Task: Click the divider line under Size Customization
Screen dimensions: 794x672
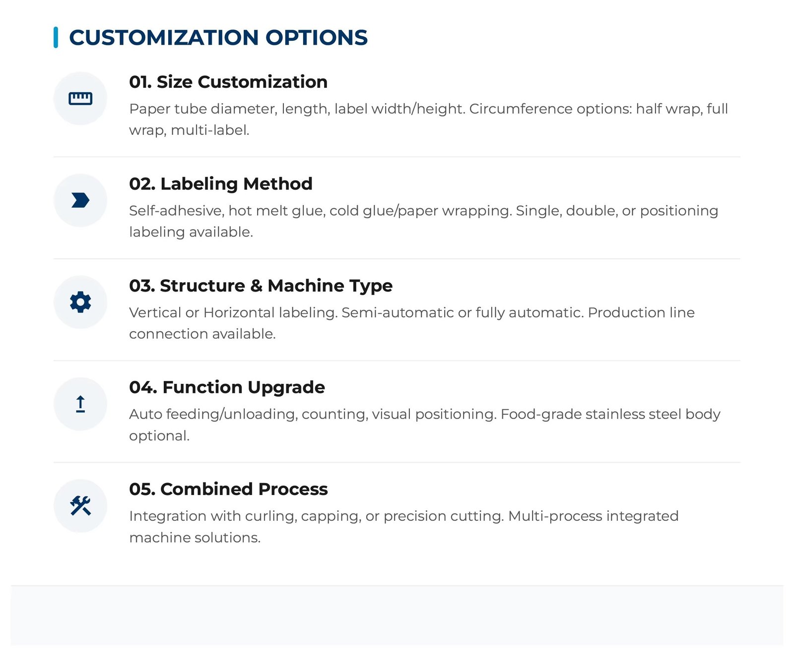Action: 397,157
